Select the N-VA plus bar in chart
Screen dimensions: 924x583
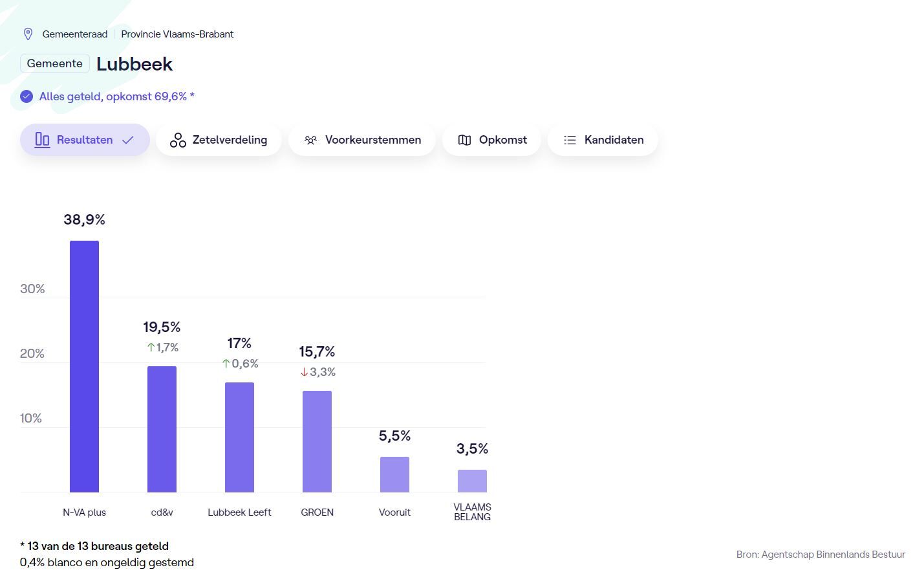(x=84, y=366)
